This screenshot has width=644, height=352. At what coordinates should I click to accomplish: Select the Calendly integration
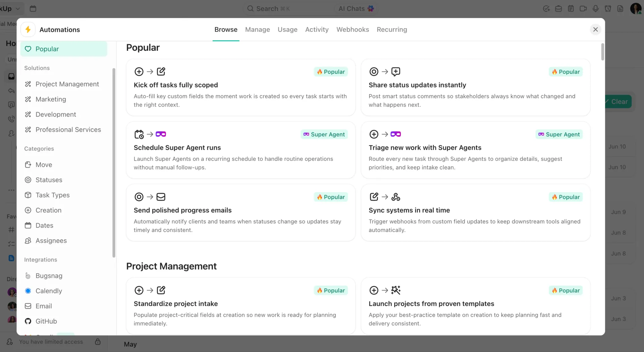(x=64, y=291)
